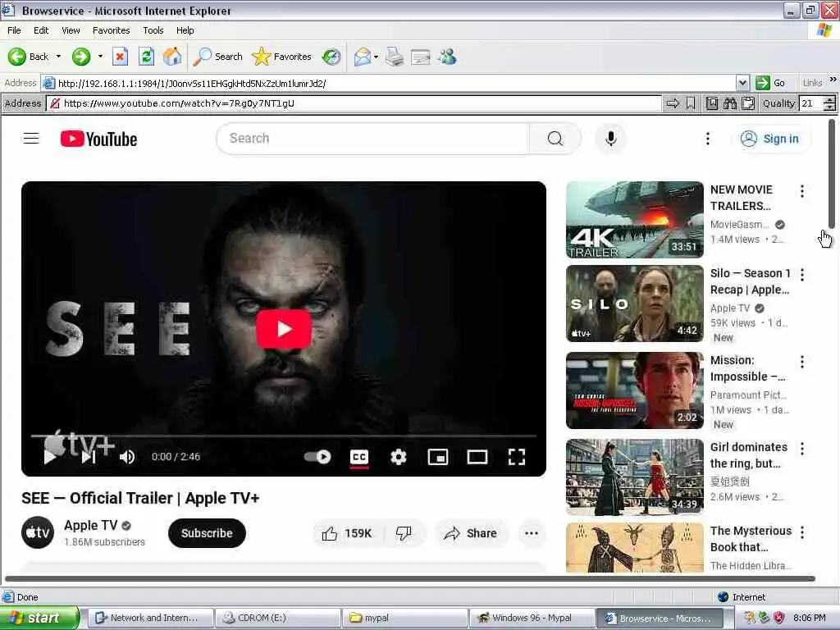Image resolution: width=840 pixels, height=630 pixels.
Task: Click the Browservice youtube.com address field
Action: pos(354,103)
